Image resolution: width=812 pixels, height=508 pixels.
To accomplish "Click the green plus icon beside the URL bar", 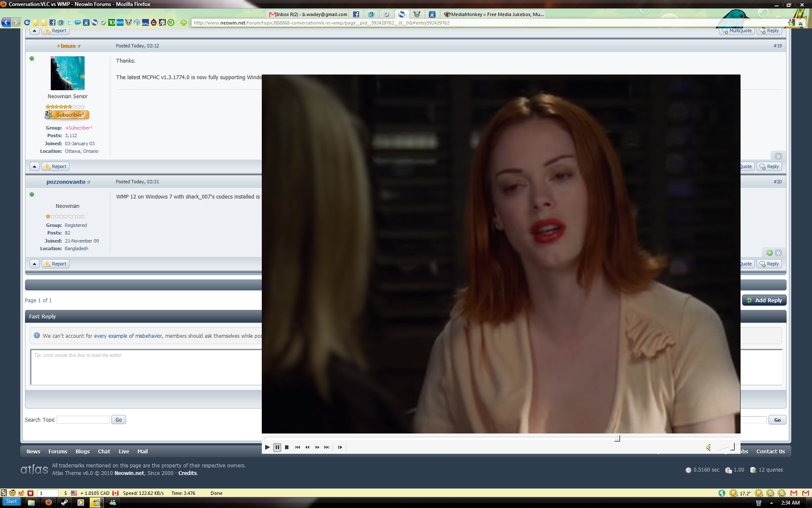I will 184,22.
